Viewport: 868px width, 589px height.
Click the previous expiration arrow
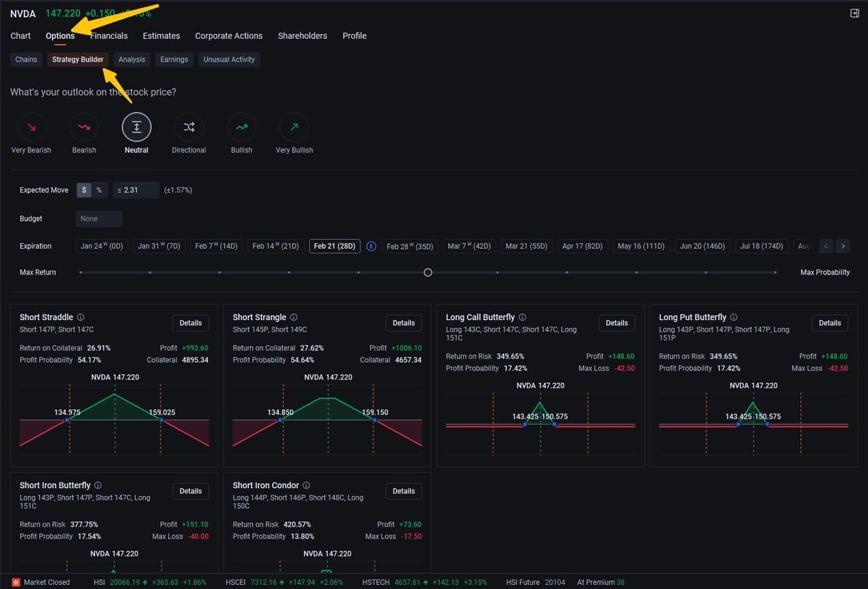[x=826, y=246]
